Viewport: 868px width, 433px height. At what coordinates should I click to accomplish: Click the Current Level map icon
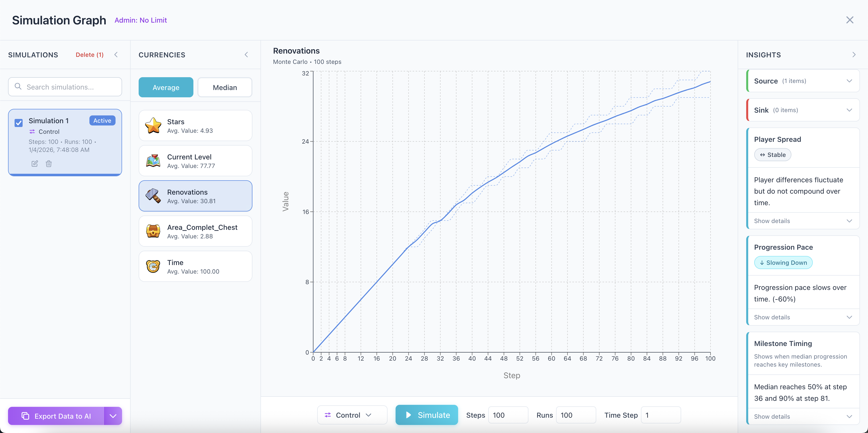pos(153,161)
